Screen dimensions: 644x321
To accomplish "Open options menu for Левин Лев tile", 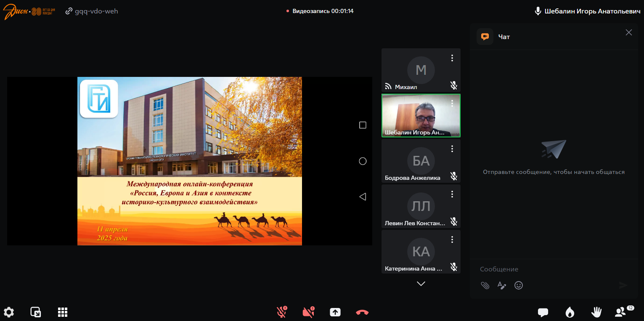I will 452,194.
